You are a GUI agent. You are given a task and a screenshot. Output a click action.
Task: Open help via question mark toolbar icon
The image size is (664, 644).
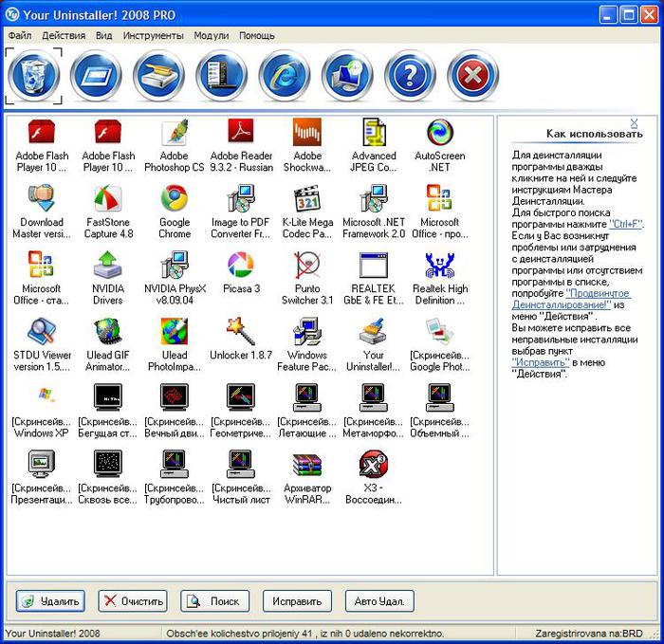point(410,76)
